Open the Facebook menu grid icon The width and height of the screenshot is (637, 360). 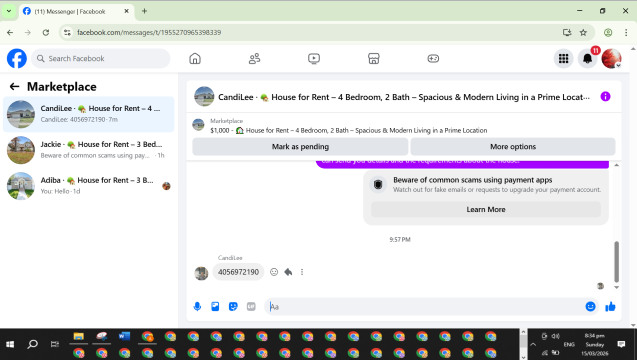563,59
